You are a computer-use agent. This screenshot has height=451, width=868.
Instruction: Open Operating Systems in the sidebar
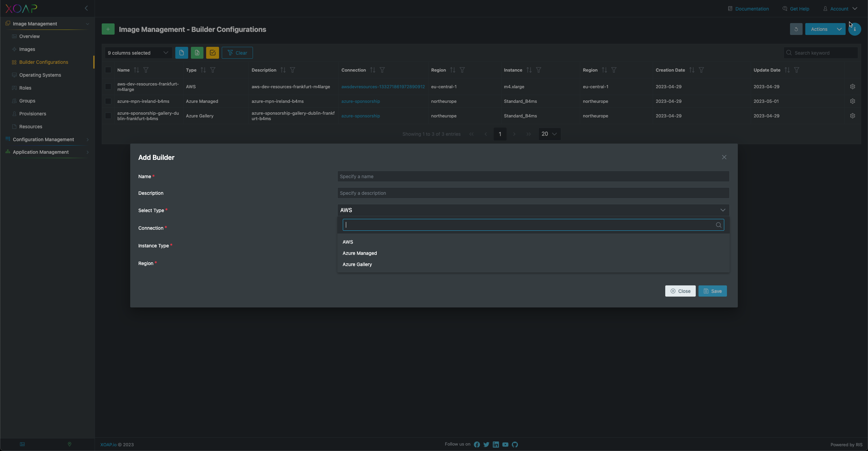[x=40, y=75]
